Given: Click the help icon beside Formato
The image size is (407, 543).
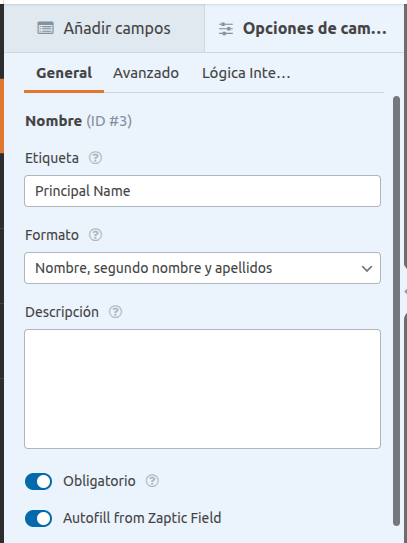Looking at the screenshot, I should pos(95,235).
